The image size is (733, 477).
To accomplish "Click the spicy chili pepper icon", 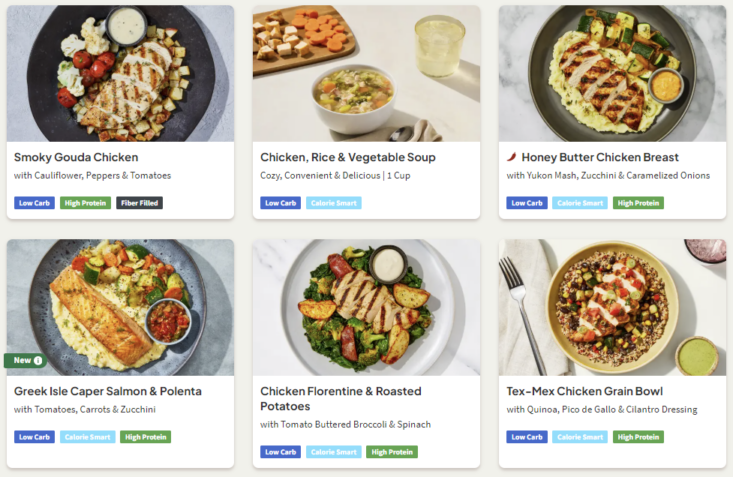I will tap(511, 158).
